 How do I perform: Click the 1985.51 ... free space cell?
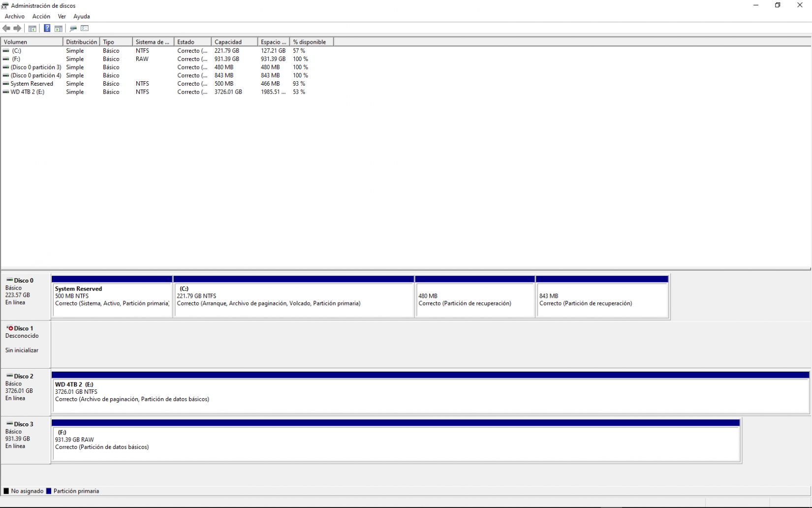[x=273, y=92]
